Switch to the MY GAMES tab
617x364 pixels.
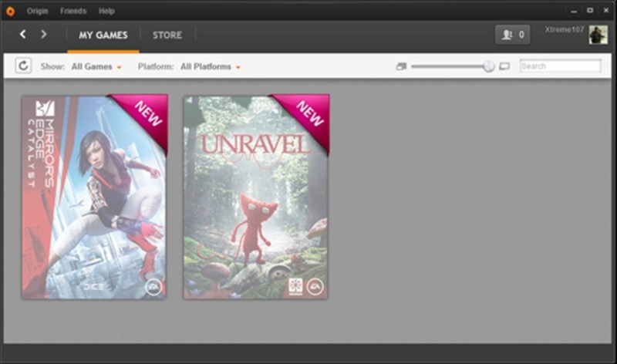click(x=103, y=35)
